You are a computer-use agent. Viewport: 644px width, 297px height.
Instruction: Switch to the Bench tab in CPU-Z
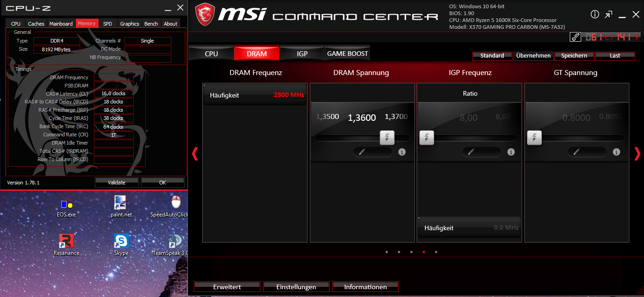(x=151, y=23)
